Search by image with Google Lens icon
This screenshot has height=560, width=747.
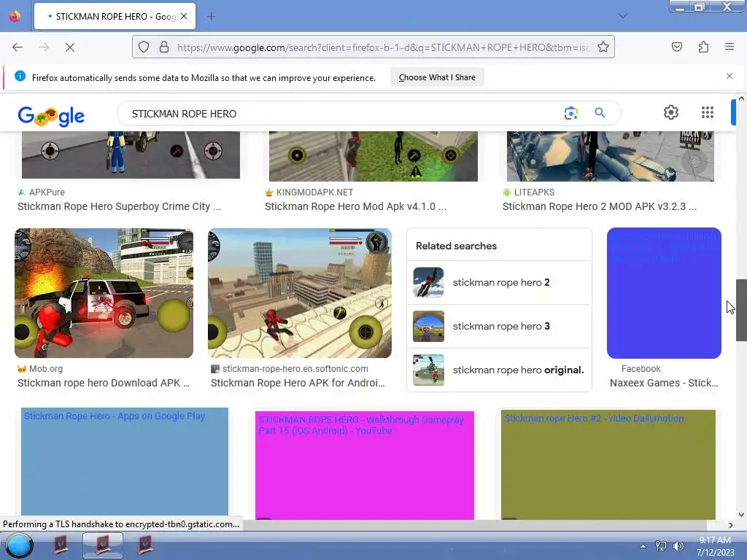pyautogui.click(x=570, y=113)
